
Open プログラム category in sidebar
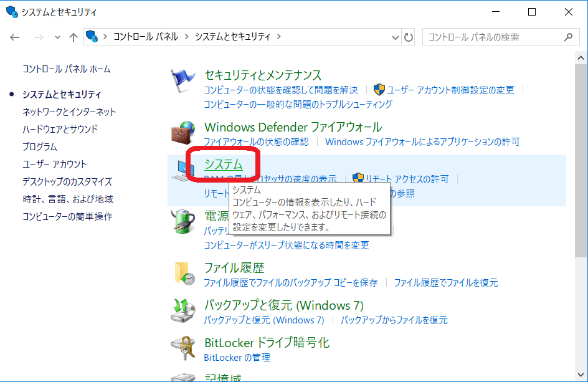click(40, 146)
